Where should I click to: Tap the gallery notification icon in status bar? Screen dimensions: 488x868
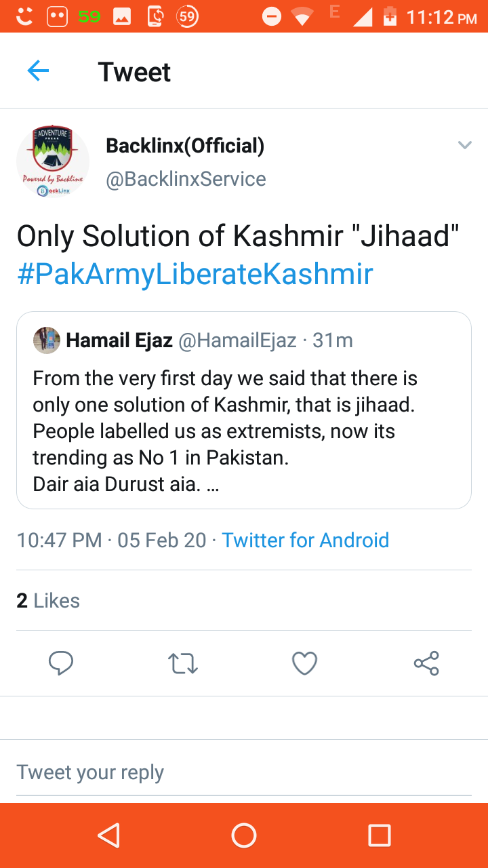pos(122,17)
